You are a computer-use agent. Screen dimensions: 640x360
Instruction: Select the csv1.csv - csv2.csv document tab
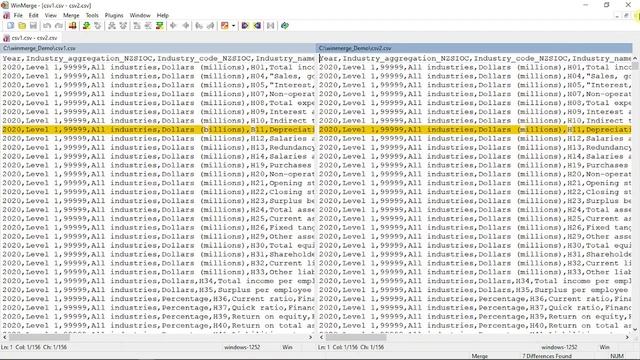[31, 38]
